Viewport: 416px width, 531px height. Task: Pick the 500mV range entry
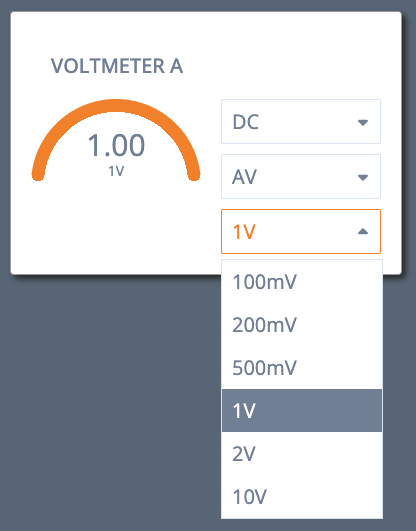point(302,368)
